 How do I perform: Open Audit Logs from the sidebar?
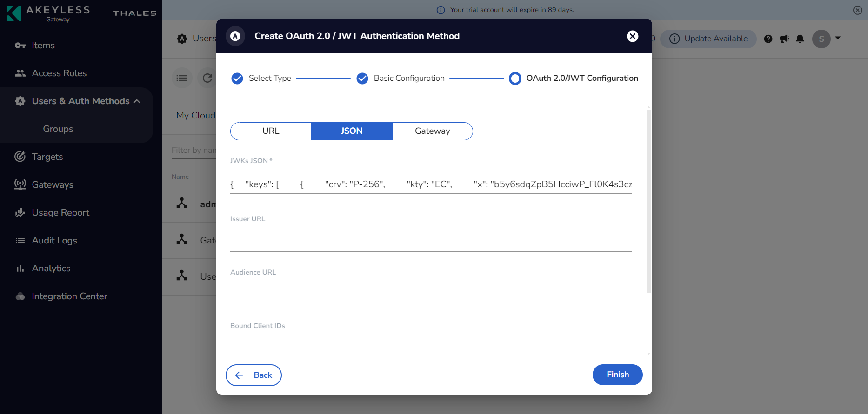54,240
